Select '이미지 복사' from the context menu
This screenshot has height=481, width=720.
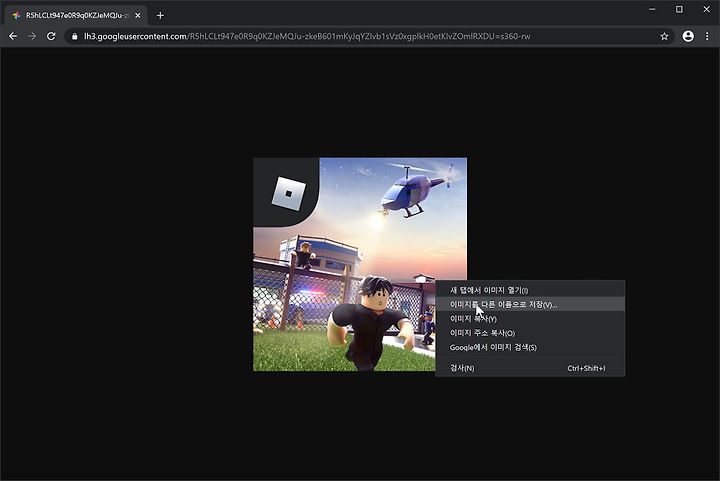pos(530,319)
